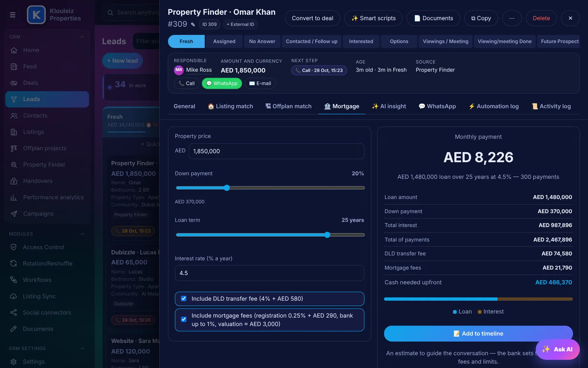Click Convert to deal button

[x=313, y=18]
